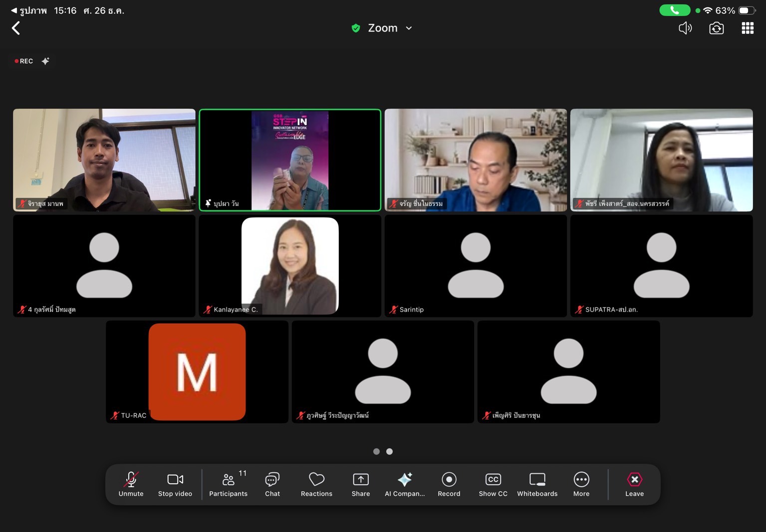The height and width of the screenshot is (532, 766).
Task: Toggle the speaker audio output icon
Action: [685, 28]
